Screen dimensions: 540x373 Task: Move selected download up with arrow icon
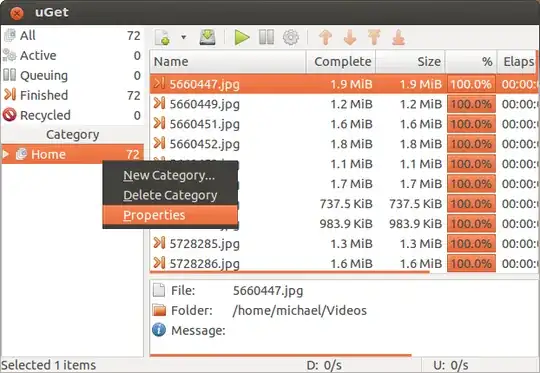pyautogui.click(x=325, y=37)
